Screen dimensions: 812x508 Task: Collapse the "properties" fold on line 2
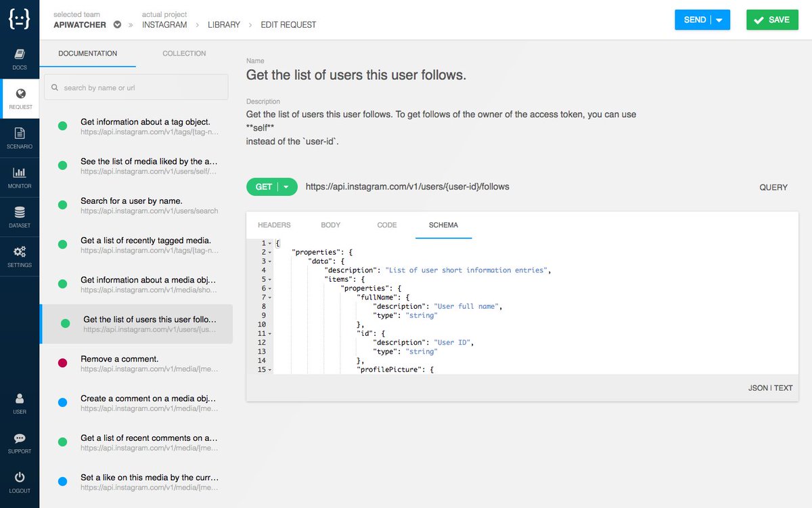click(270, 252)
